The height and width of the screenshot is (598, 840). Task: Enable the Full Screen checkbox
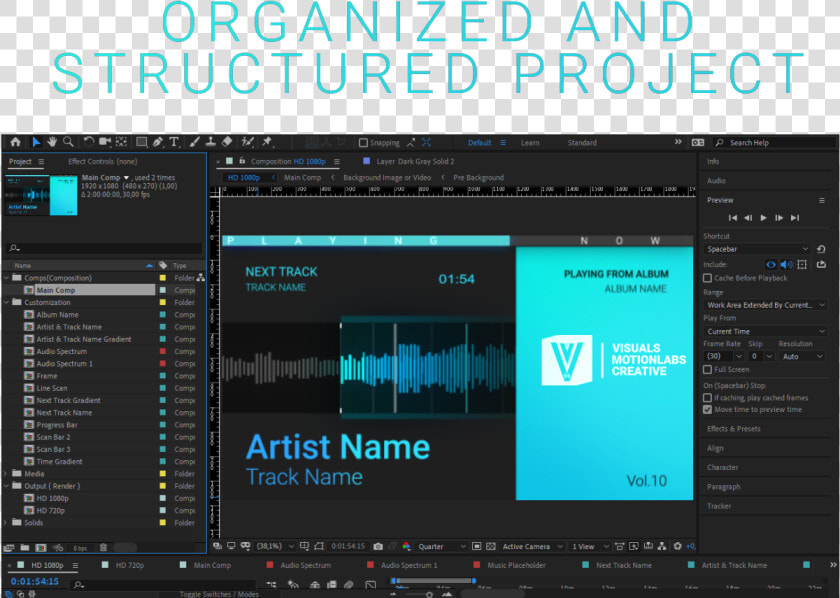pos(707,370)
